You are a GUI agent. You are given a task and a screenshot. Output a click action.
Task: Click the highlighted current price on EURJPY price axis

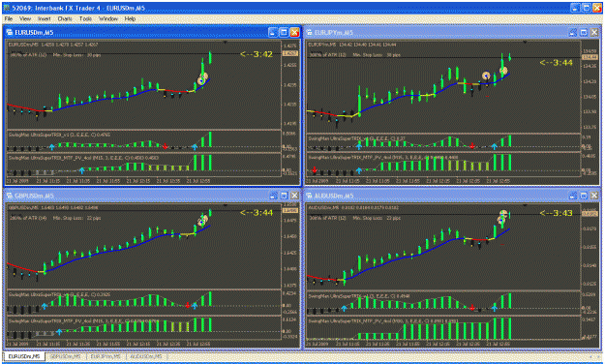pos(590,57)
